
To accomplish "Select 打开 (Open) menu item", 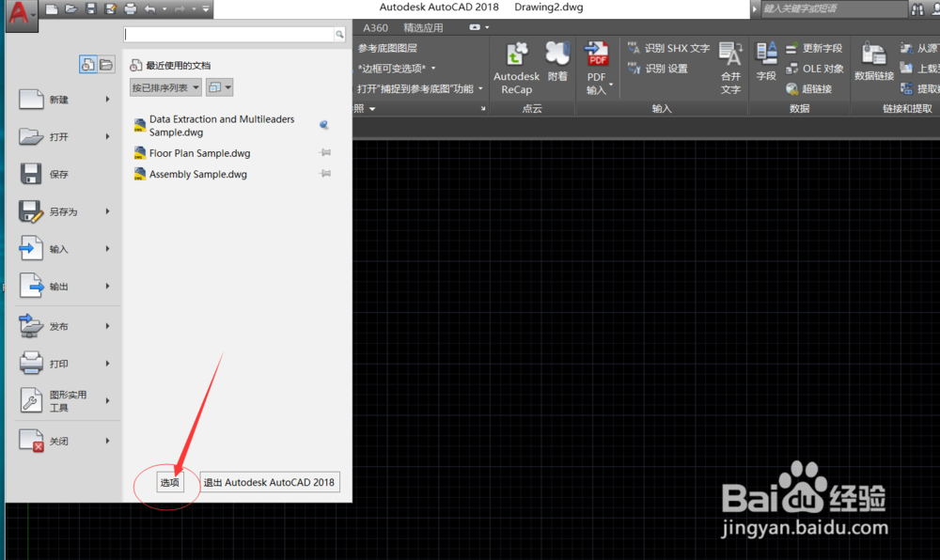I will 58,137.
